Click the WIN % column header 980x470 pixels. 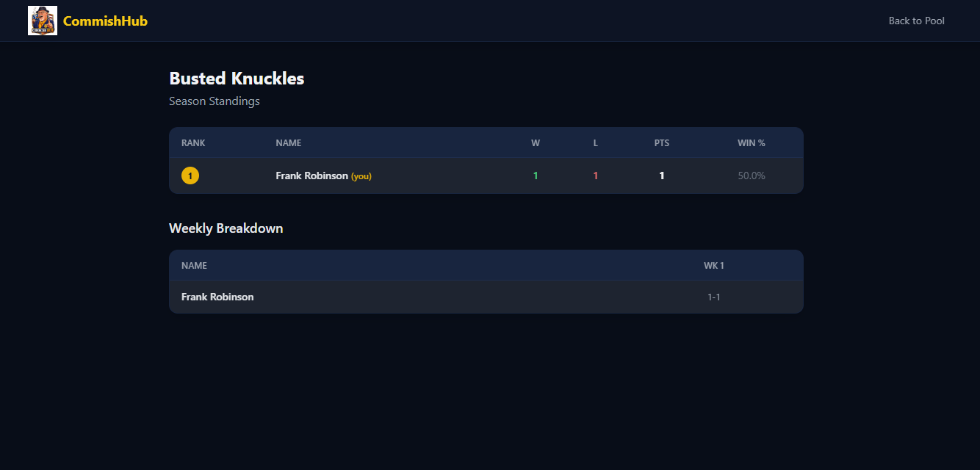[752, 143]
